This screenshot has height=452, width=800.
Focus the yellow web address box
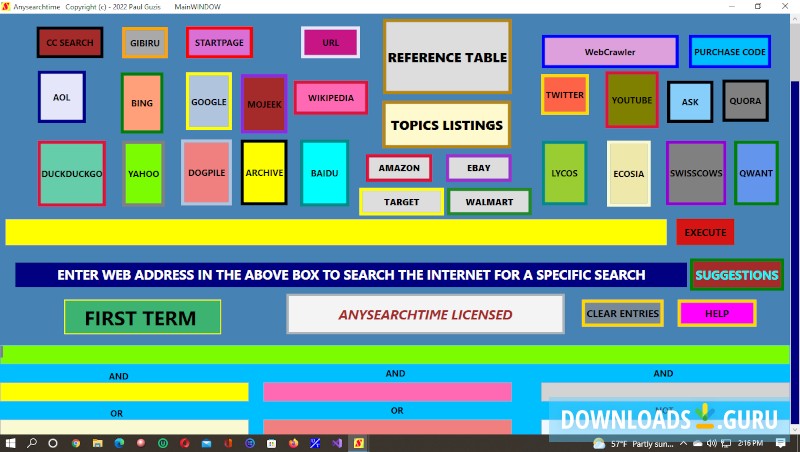pyautogui.click(x=336, y=232)
